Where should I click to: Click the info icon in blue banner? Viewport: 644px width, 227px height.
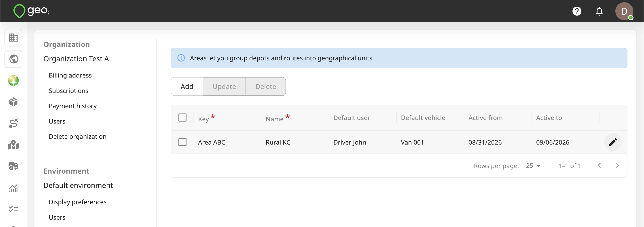click(181, 58)
